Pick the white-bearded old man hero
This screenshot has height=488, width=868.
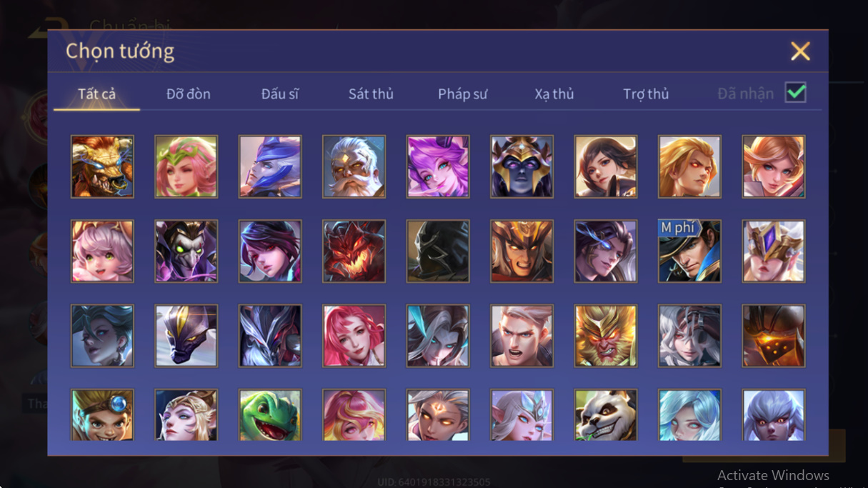tap(354, 166)
